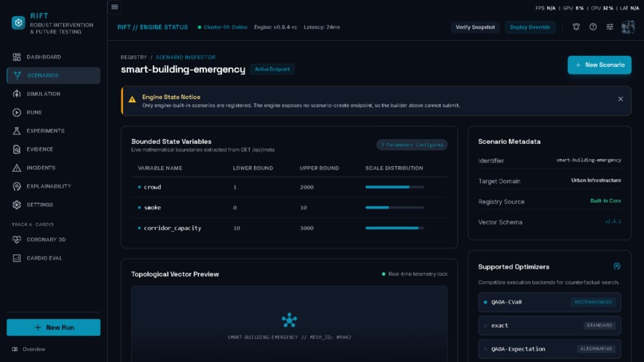Click the Evidence document icon
This screenshot has height=362, width=644.
17,149
